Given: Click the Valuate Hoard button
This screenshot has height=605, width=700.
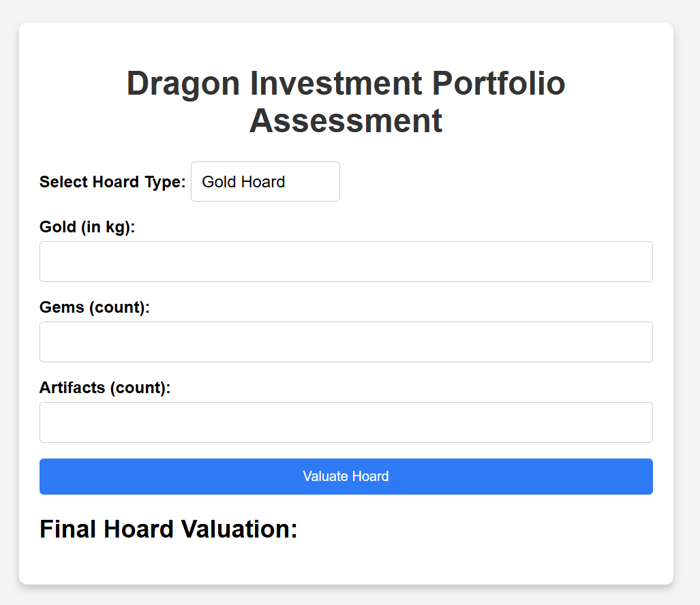Looking at the screenshot, I should click(346, 476).
